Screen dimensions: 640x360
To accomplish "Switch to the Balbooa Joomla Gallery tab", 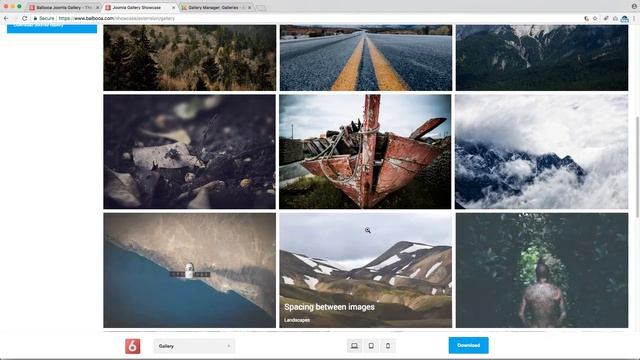I will pyautogui.click(x=63, y=7).
